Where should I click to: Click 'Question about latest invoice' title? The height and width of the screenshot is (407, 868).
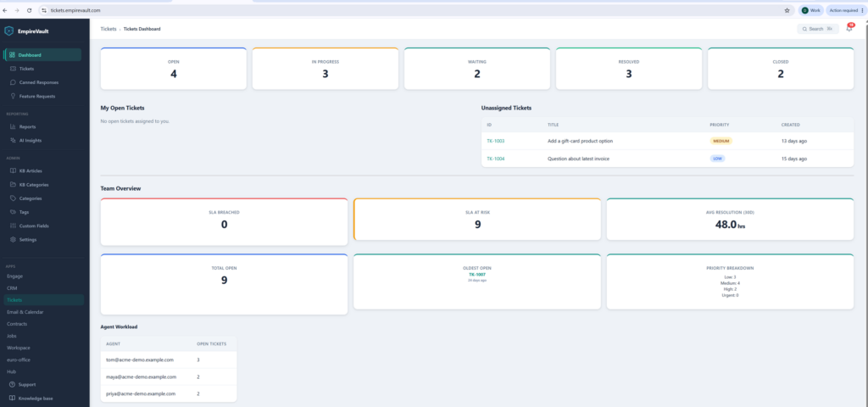click(x=578, y=159)
